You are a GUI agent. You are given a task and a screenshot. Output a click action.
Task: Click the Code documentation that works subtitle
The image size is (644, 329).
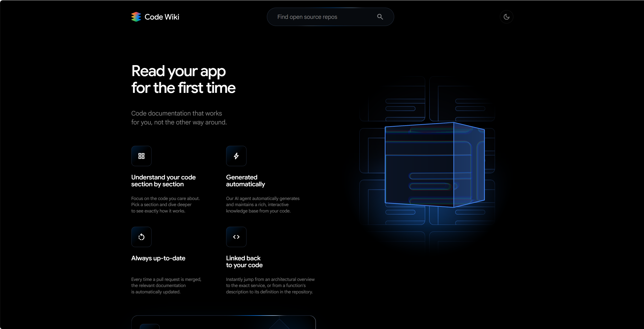tap(179, 118)
